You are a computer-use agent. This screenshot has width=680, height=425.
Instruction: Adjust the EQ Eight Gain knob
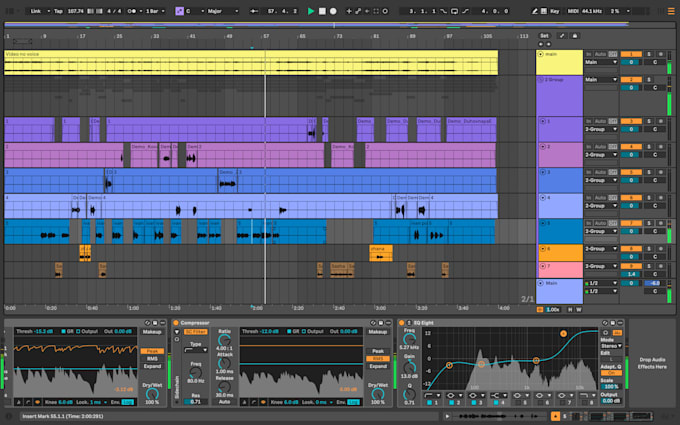(409, 368)
